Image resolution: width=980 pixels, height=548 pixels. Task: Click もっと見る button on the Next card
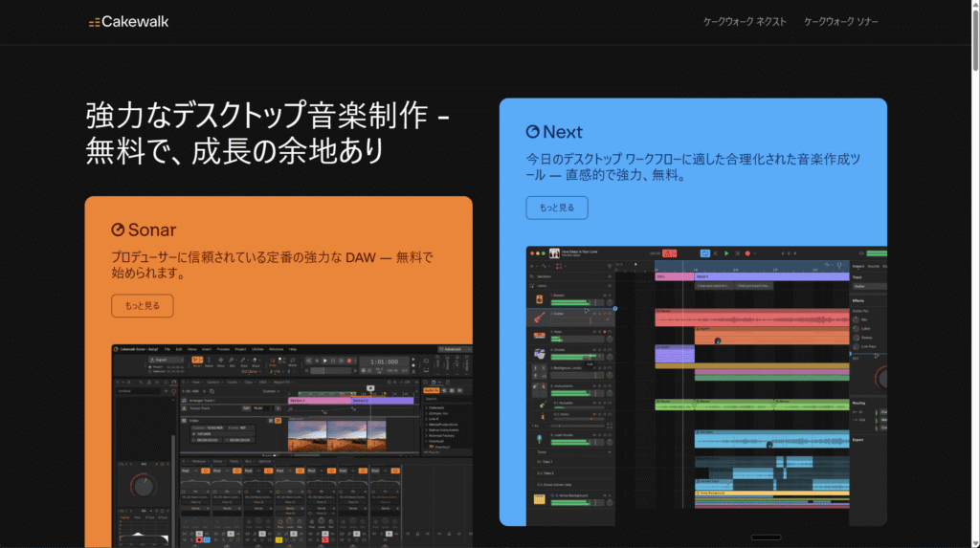556,208
